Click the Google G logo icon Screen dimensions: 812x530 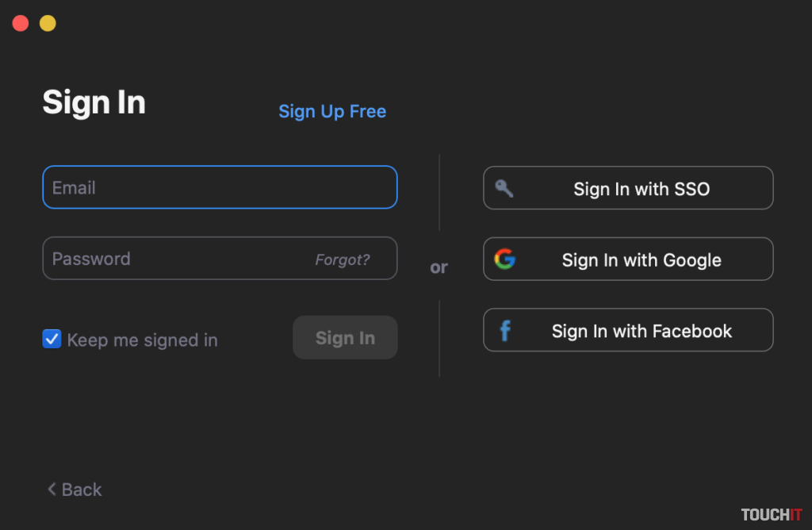pyautogui.click(x=504, y=259)
